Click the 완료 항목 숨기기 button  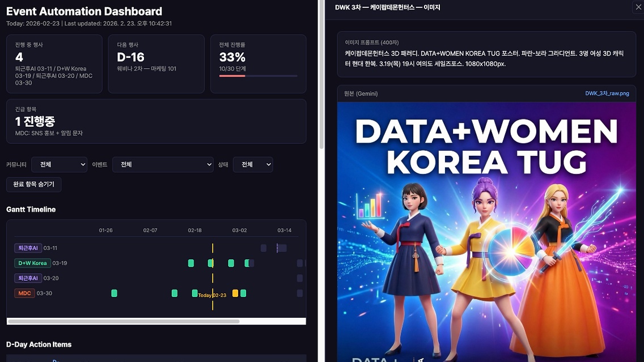click(33, 185)
